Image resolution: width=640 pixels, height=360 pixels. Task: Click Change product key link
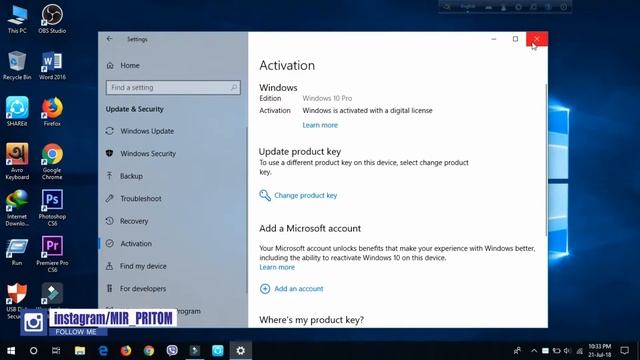tap(306, 196)
